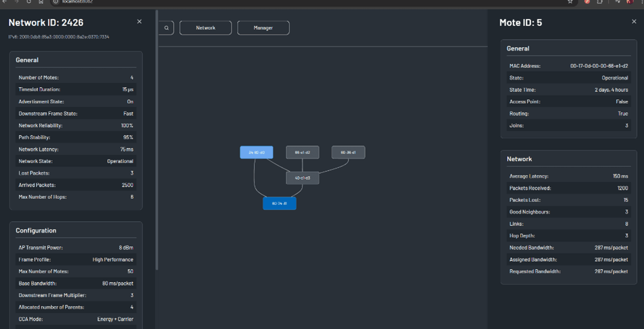Image resolution: width=644 pixels, height=329 pixels.
Task: Click the Network ID: 2426 heading
Action: 46,22
